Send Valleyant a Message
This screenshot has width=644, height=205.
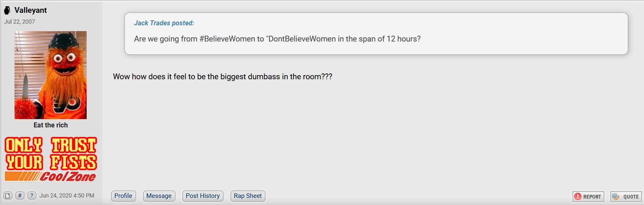[x=159, y=196]
